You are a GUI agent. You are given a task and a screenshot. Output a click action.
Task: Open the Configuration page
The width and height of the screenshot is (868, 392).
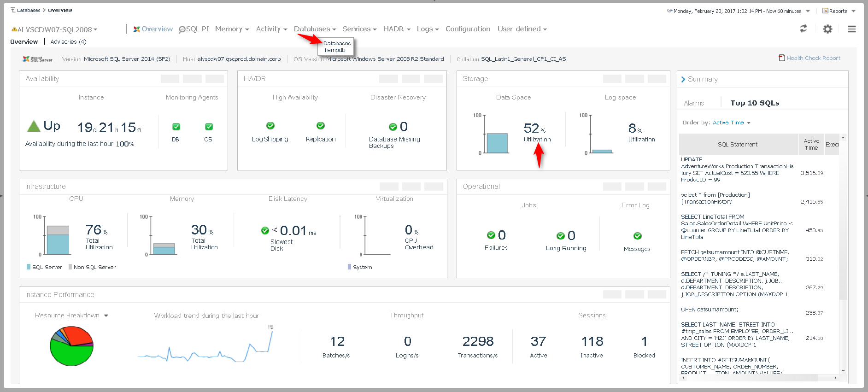468,29
